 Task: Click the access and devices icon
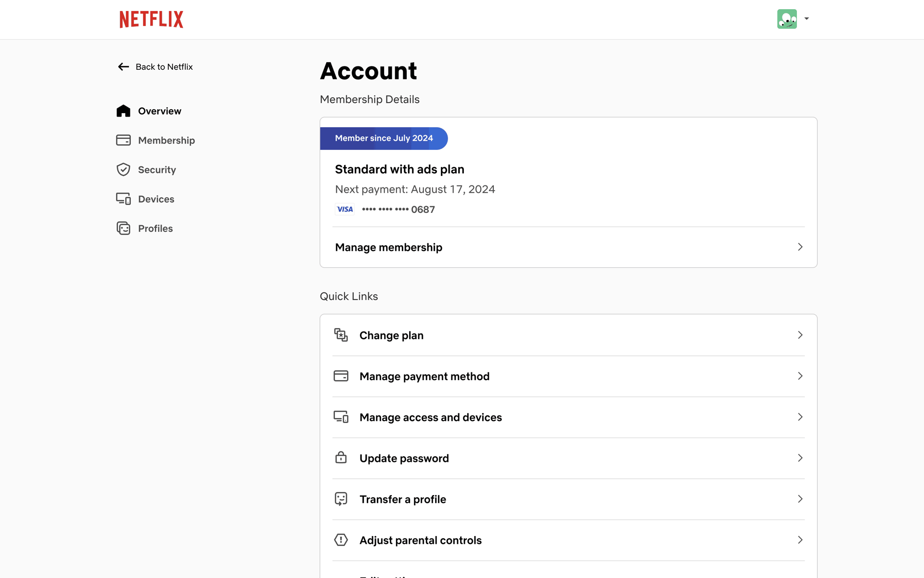341,417
